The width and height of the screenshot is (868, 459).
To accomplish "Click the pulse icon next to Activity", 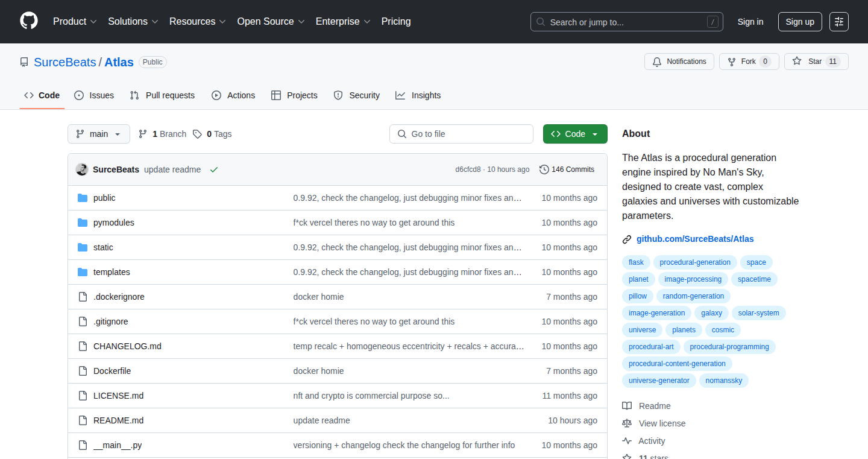I will point(627,441).
